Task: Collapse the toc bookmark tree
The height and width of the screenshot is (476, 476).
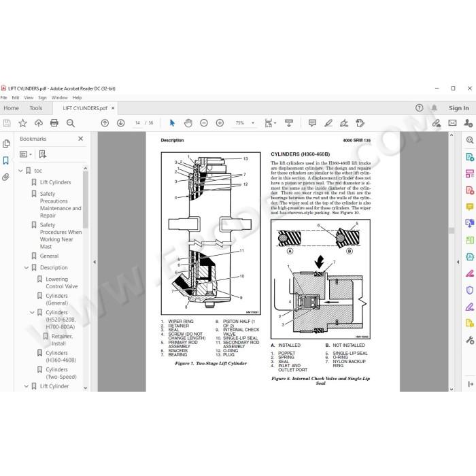Action: click(x=20, y=171)
